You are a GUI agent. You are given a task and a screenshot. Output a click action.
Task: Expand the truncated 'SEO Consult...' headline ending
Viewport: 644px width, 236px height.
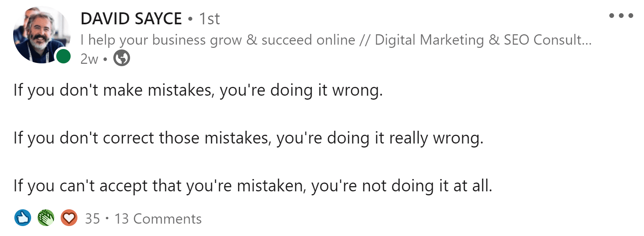click(x=548, y=40)
